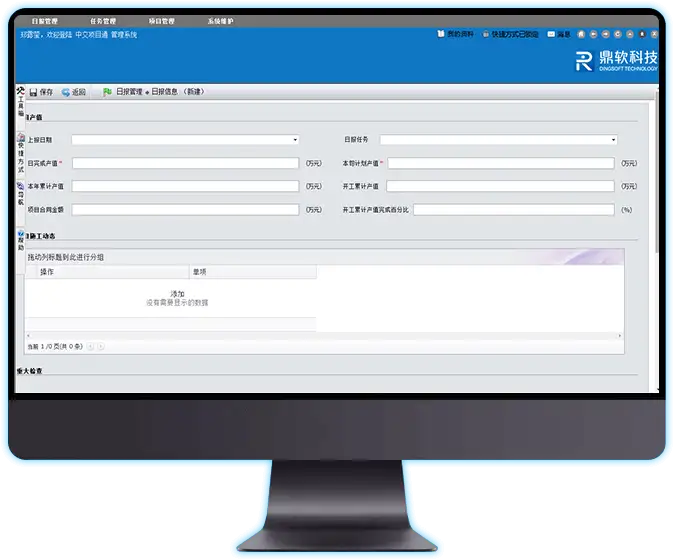Viewport: 674px width, 560px height.
Task: Click the 操作 column header
Action: click(x=47, y=271)
